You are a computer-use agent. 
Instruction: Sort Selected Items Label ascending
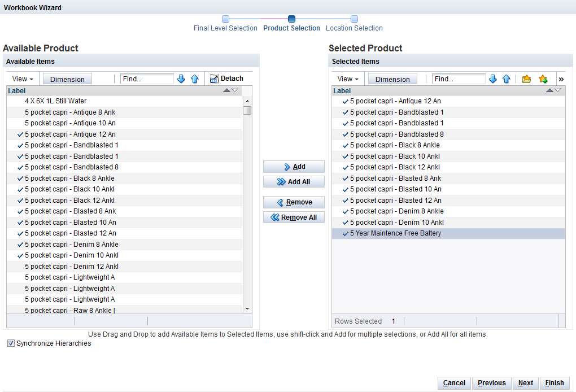tap(549, 90)
